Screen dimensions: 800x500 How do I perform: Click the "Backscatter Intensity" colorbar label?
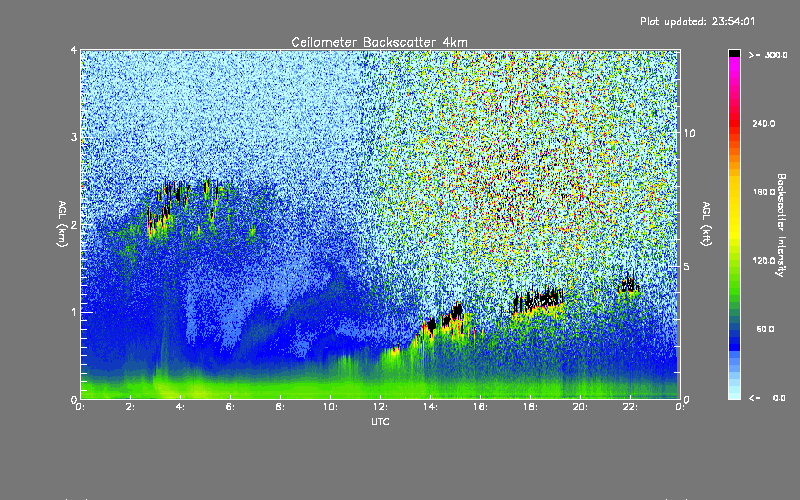(x=781, y=225)
